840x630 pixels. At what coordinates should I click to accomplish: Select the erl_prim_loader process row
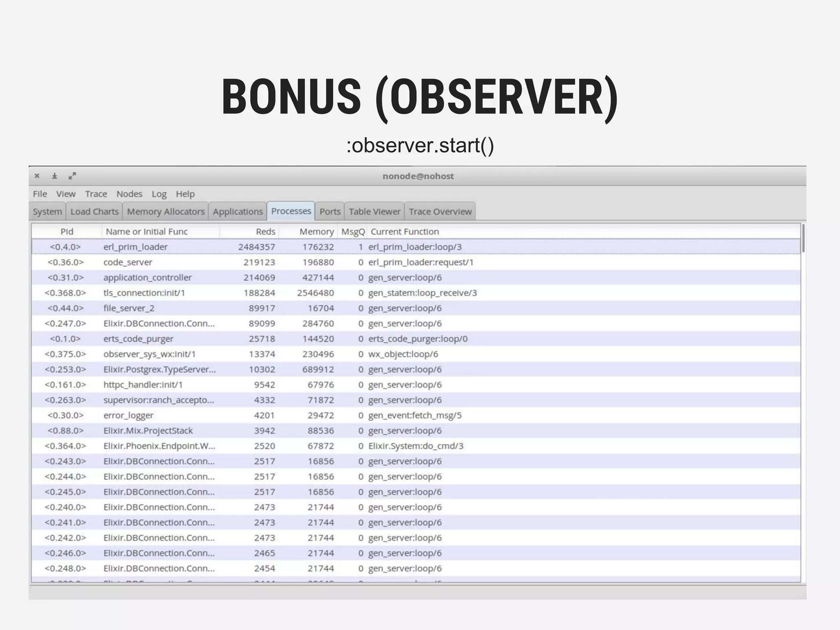[x=416, y=247]
